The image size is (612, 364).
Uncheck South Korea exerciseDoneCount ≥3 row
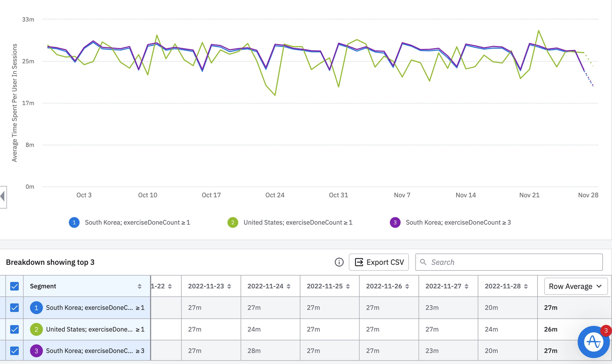[14, 351]
